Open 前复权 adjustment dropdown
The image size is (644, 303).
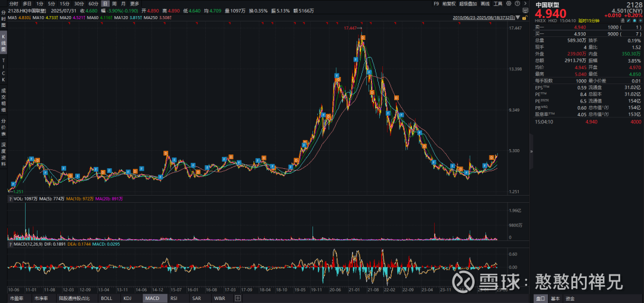coord(449,4)
